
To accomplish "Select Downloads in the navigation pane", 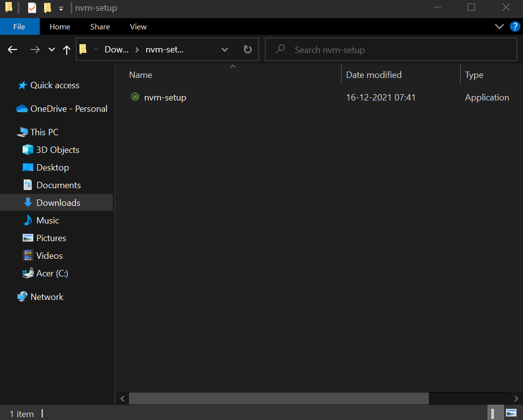I will point(58,202).
